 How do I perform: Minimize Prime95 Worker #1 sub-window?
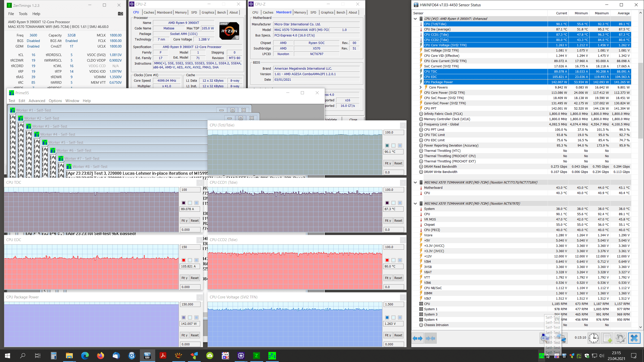click(221, 110)
